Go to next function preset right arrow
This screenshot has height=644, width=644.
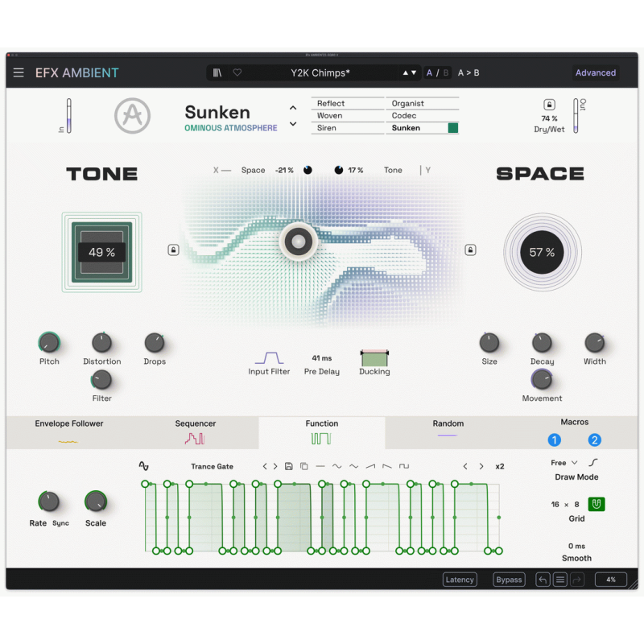(x=275, y=466)
